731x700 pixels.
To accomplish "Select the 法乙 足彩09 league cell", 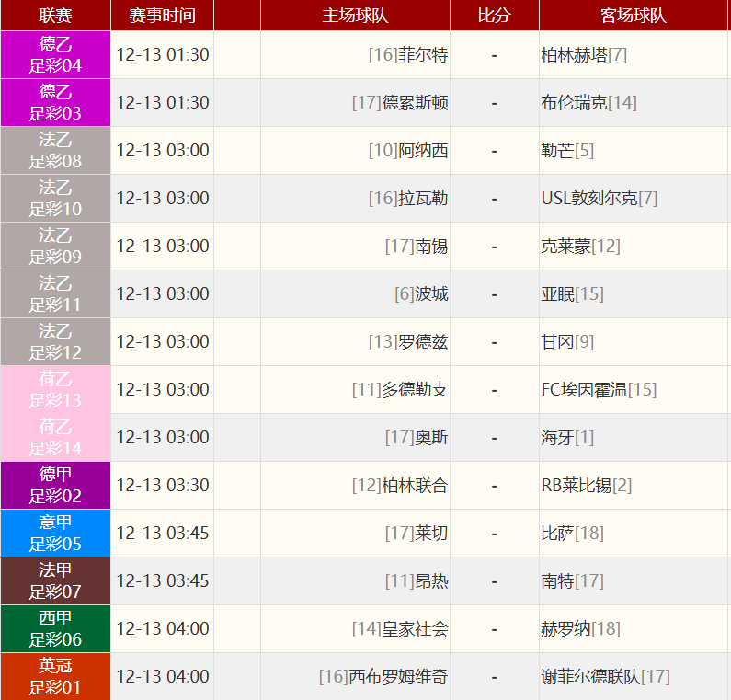I will coord(55,246).
